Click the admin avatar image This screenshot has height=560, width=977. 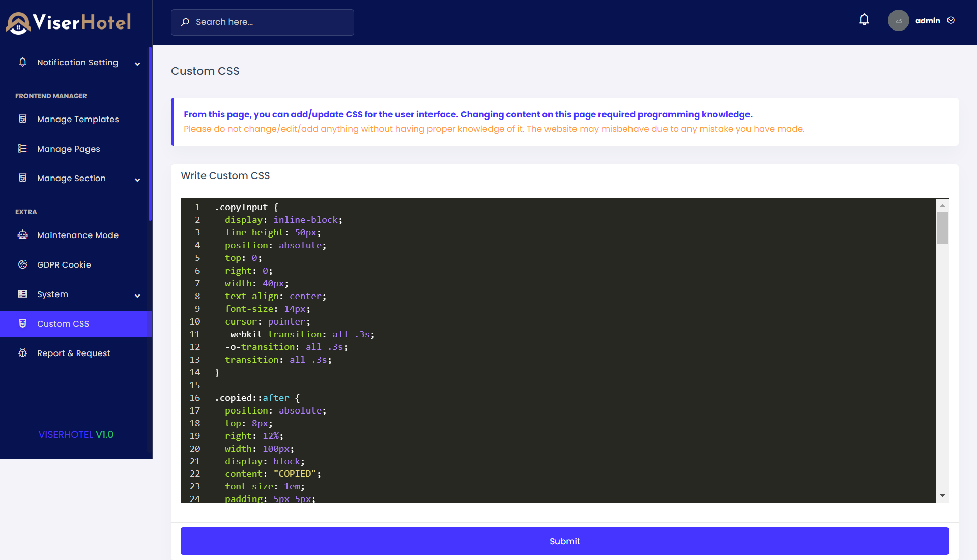click(x=898, y=21)
